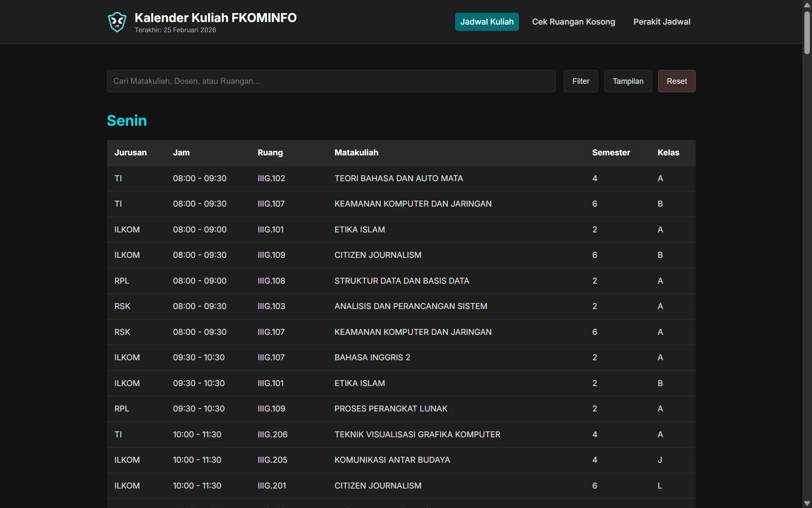
Task: Open the Perakit Jadwal tab
Action: pyautogui.click(x=661, y=22)
